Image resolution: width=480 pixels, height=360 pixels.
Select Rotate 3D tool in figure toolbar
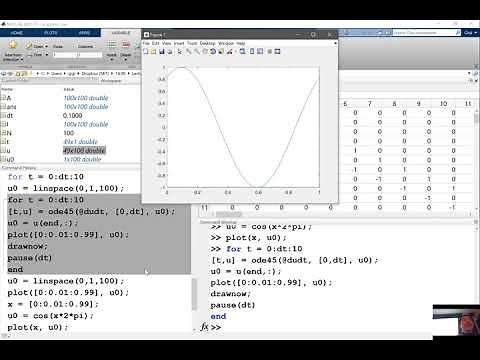(213, 51)
